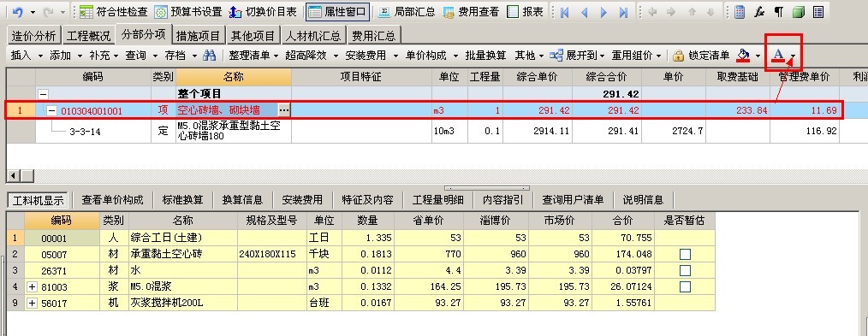
Task: Click 锁定清单 lock list button
Action: pyautogui.click(x=701, y=56)
